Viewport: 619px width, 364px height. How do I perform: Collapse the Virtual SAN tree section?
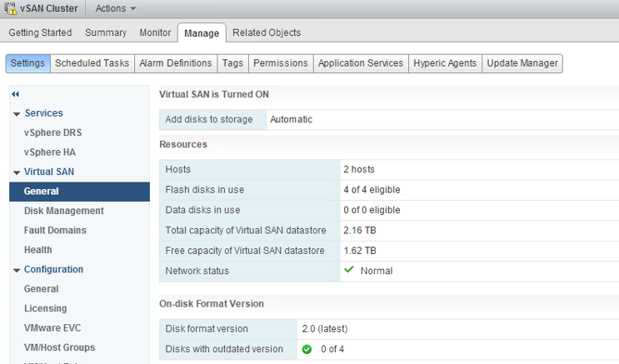17,172
